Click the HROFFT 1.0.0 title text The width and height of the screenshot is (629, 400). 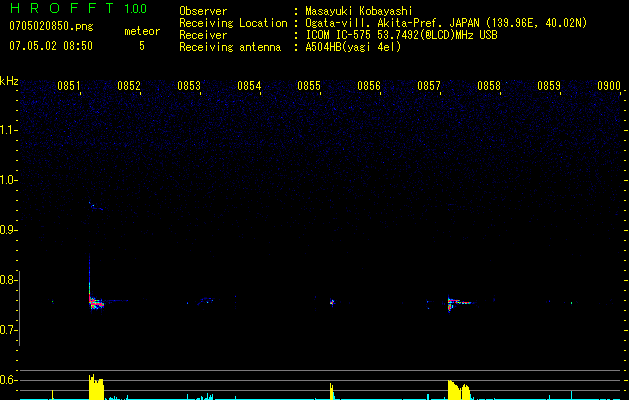coord(78,8)
